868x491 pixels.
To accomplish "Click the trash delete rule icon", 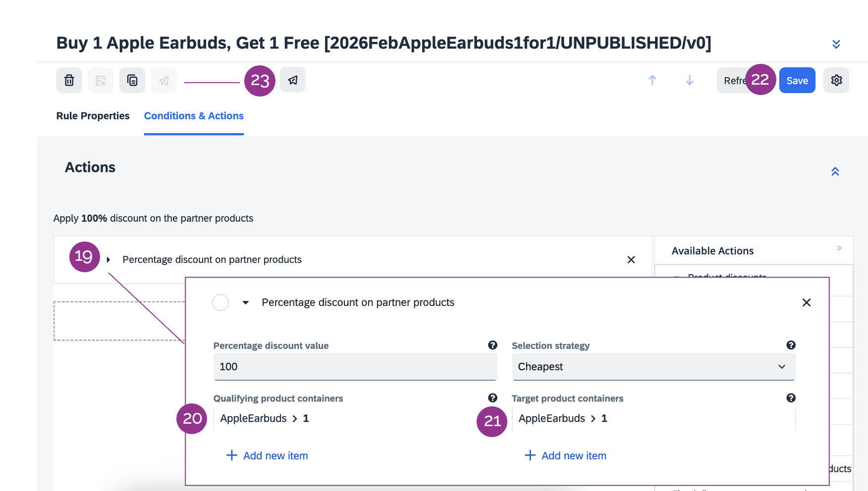I will (x=69, y=80).
